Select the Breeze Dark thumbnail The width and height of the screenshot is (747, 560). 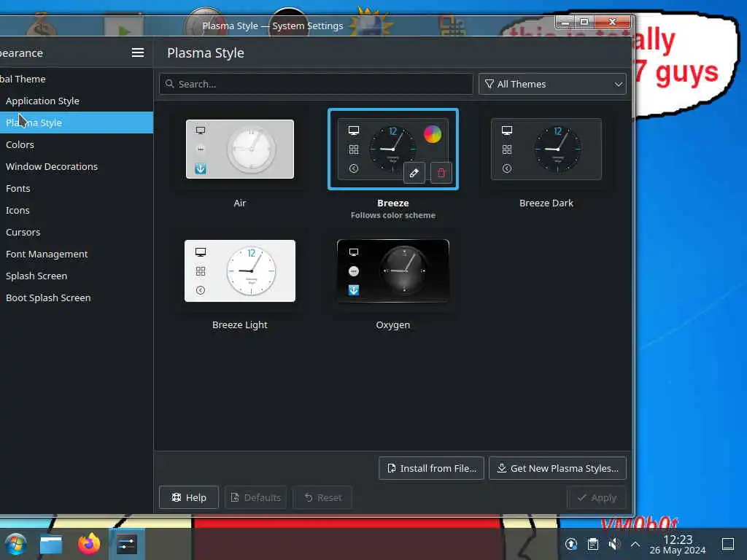(546, 149)
